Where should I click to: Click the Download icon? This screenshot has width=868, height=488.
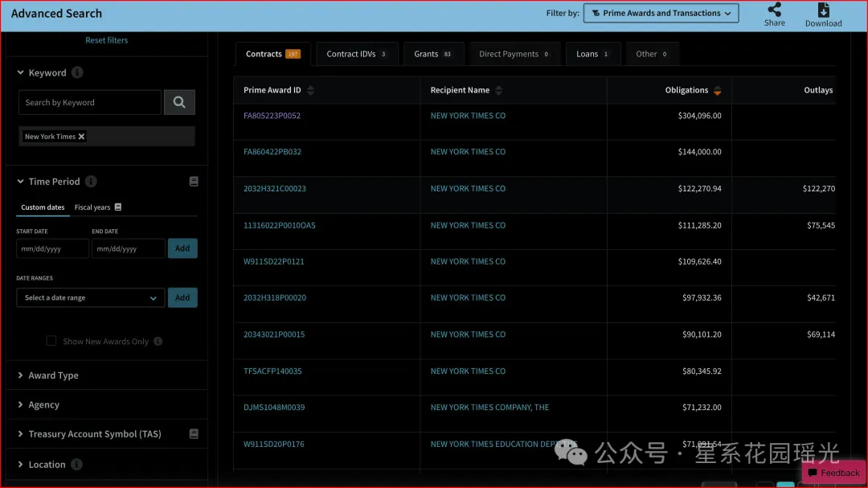click(x=823, y=10)
